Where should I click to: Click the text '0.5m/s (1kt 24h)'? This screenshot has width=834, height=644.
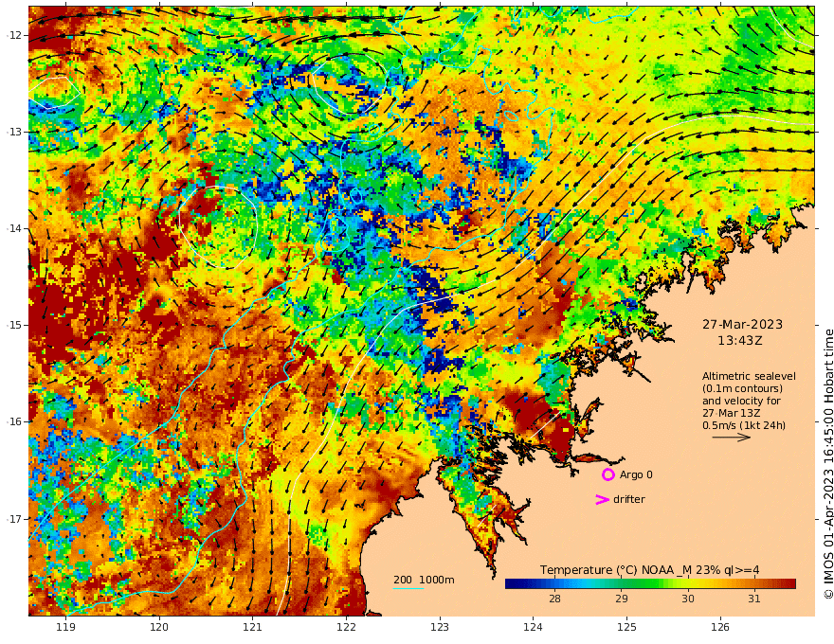click(x=744, y=425)
